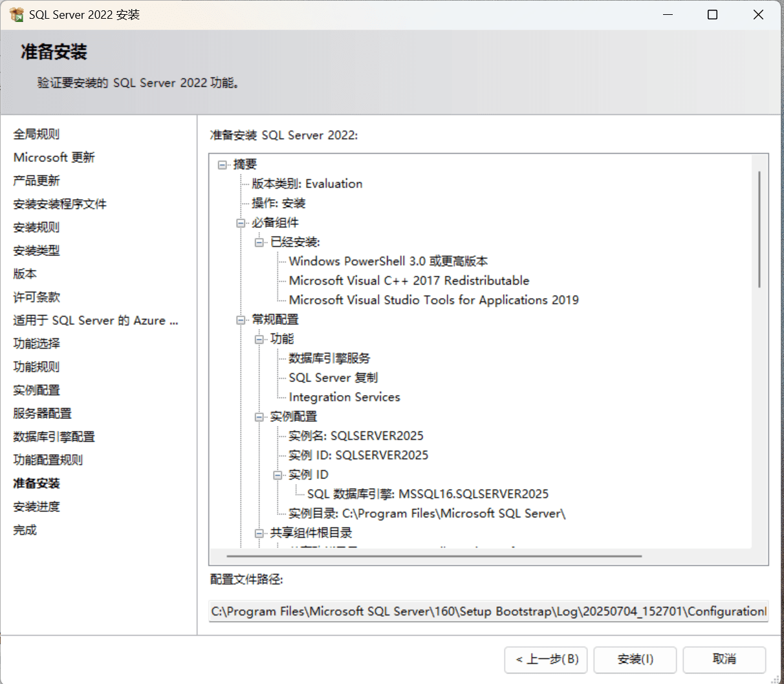
Task: Select the 数据库引擎服务 feature row
Action: click(329, 358)
